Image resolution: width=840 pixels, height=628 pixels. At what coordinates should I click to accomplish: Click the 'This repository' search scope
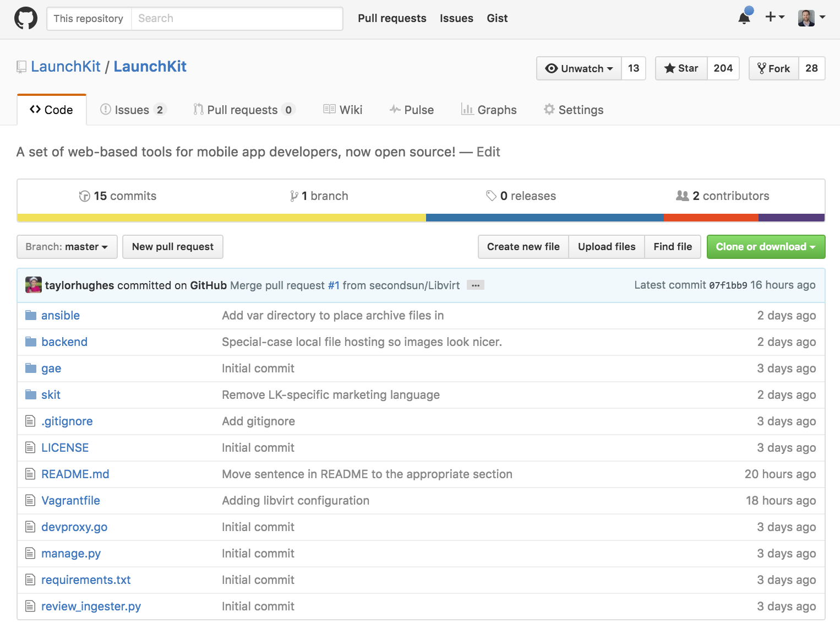tap(89, 18)
